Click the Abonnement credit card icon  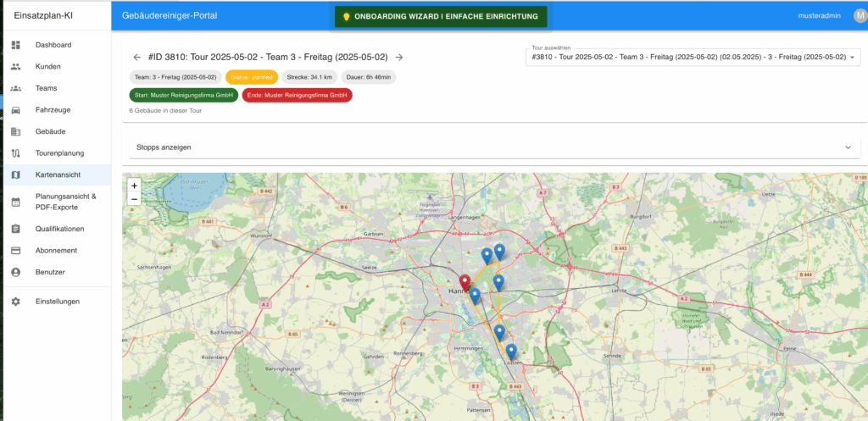tap(15, 251)
